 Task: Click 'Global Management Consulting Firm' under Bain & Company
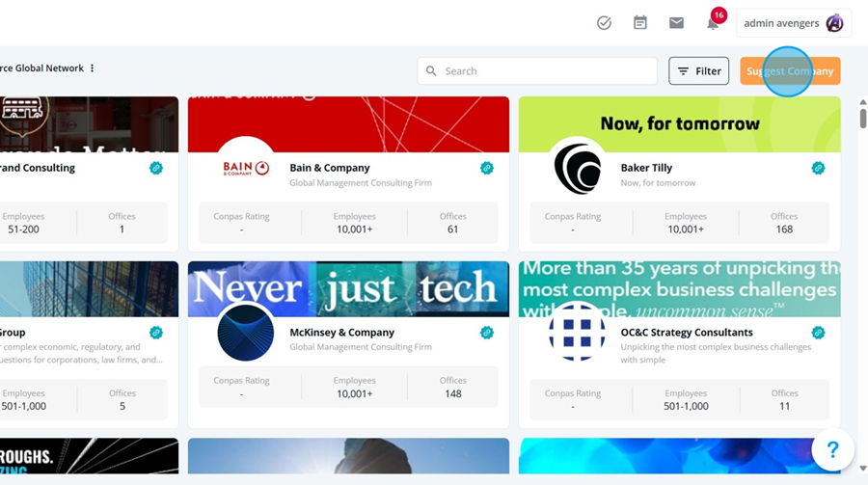(x=361, y=182)
